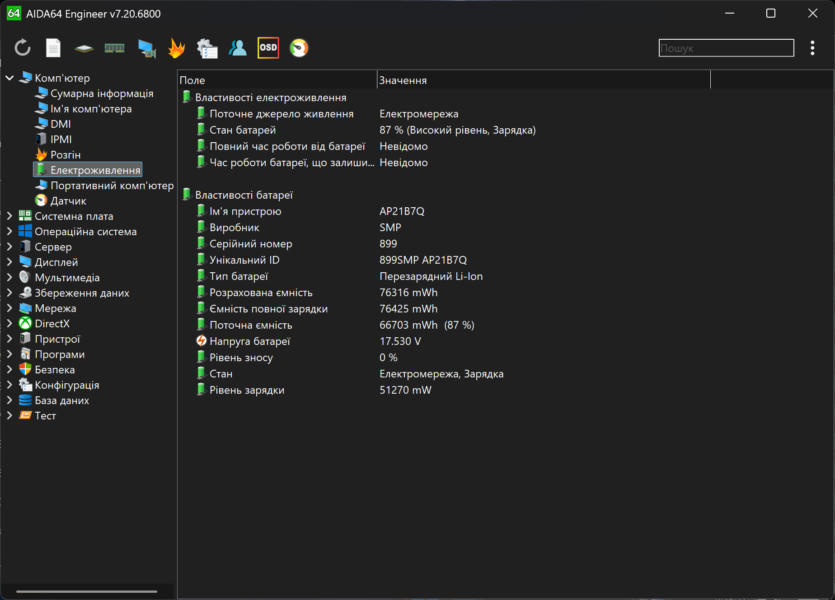This screenshot has height=600, width=835.
Task: Open the user account toolbar icon
Action: [238, 48]
